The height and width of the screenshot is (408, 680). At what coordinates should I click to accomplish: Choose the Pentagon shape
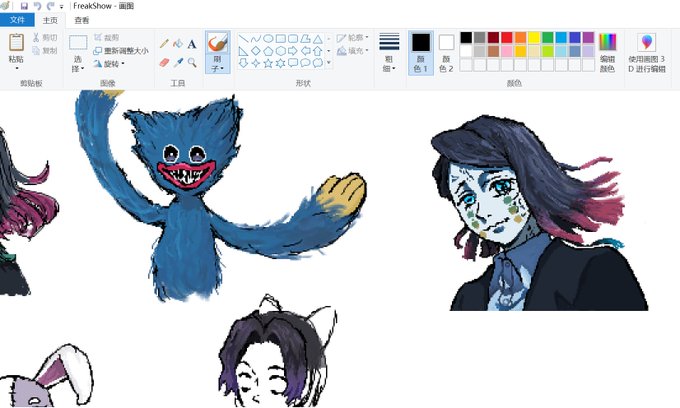pyautogui.click(x=268, y=51)
